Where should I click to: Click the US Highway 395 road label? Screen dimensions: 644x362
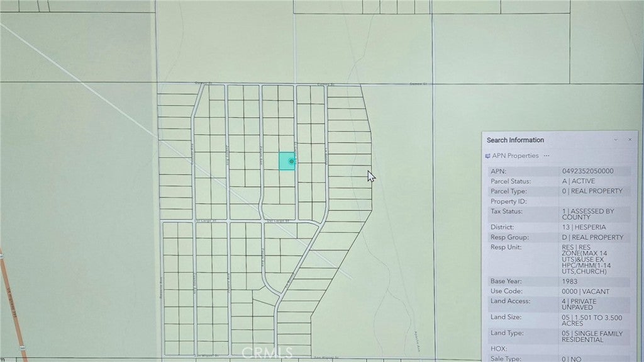(13, 303)
